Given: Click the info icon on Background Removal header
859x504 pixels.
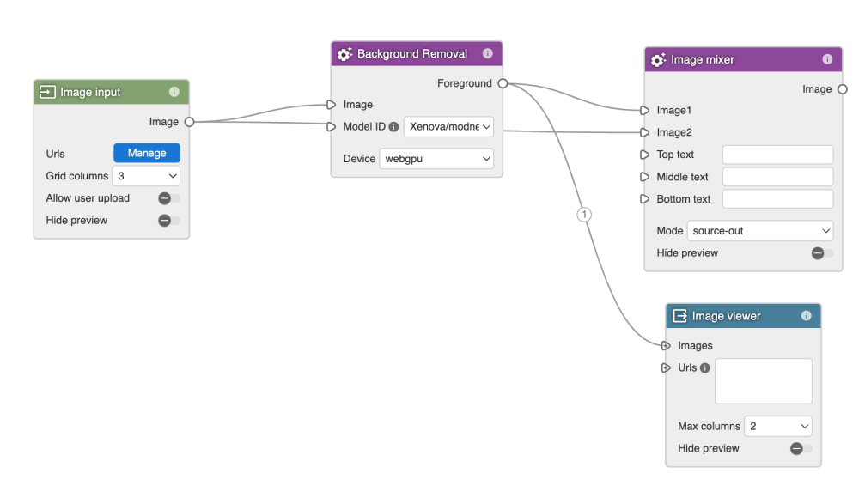Looking at the screenshot, I should [488, 53].
